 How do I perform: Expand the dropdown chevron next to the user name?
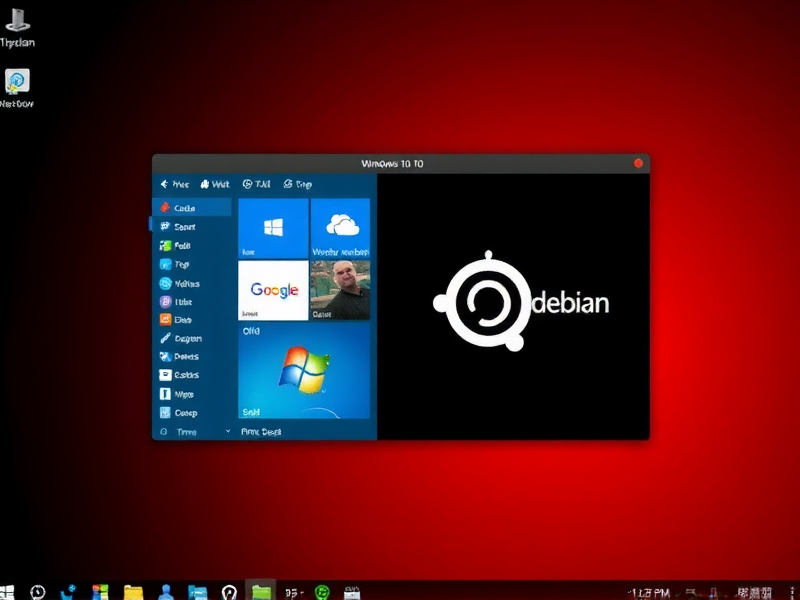pos(230,431)
